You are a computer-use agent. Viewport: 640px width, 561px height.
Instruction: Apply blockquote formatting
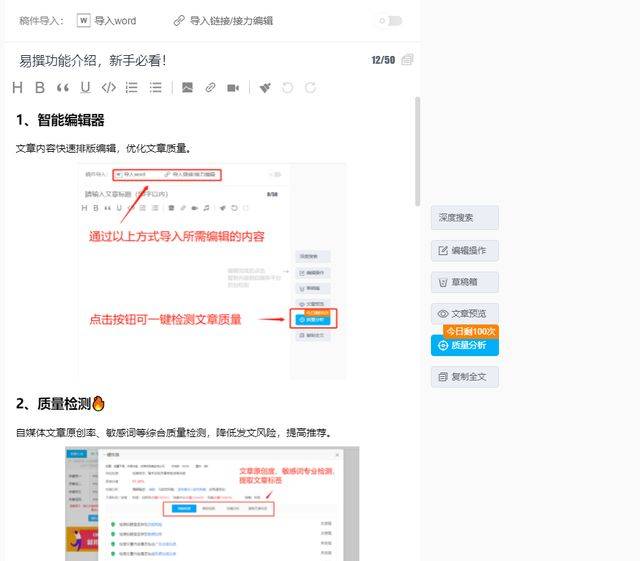[x=63, y=88]
